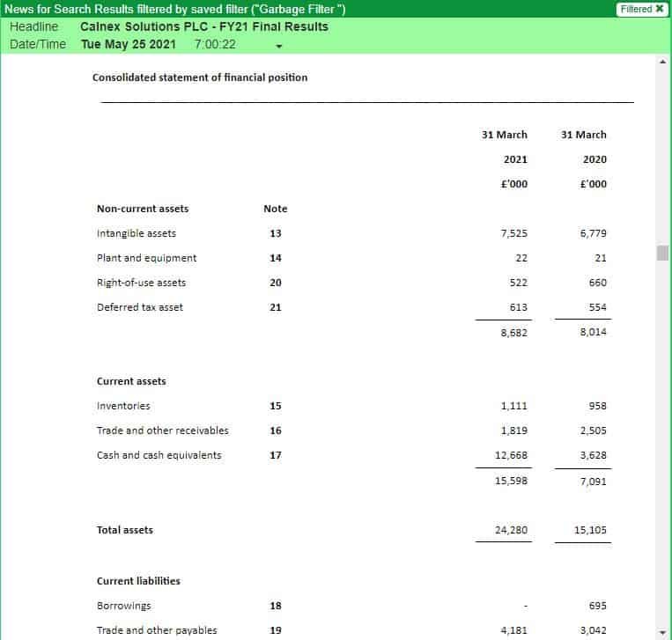The height and width of the screenshot is (640, 672).
Task: Click the 7:00:22 timestamp
Action: (214, 44)
